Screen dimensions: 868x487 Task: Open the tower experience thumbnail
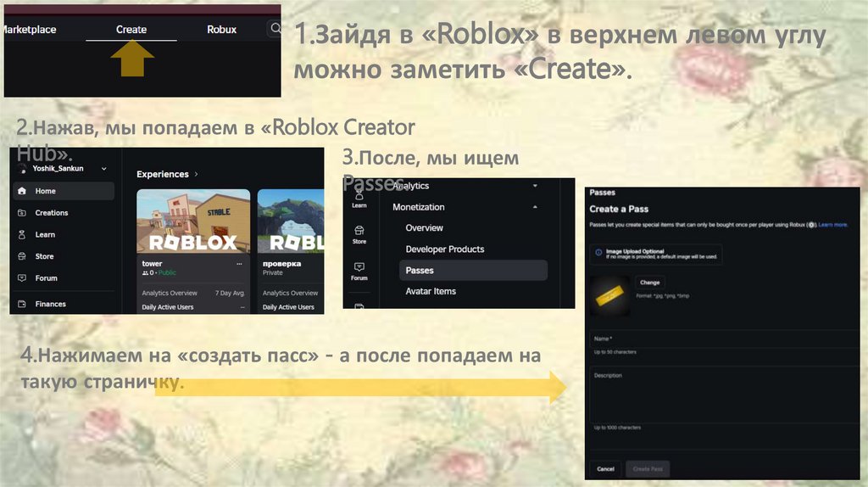193,221
